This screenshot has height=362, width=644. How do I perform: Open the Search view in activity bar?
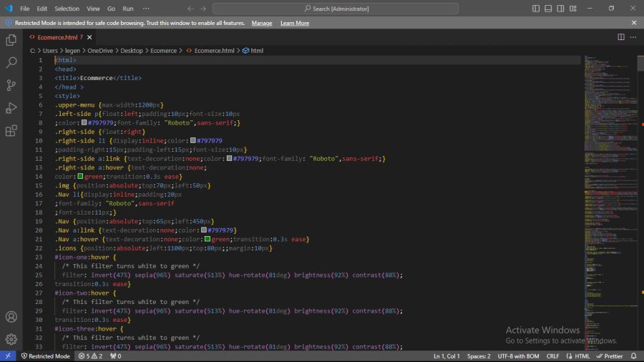11,62
